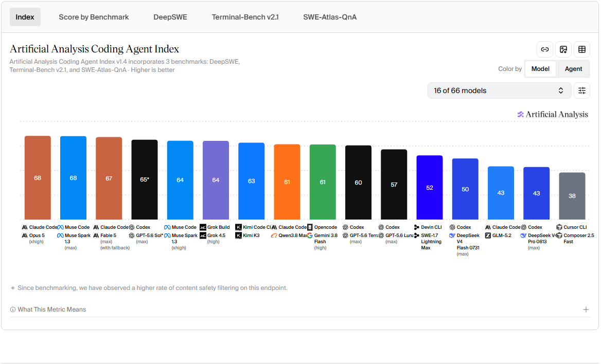The height and width of the screenshot is (364, 601).
Task: Click the gray Composer 2.5 Fast bar
Action: [572, 196]
